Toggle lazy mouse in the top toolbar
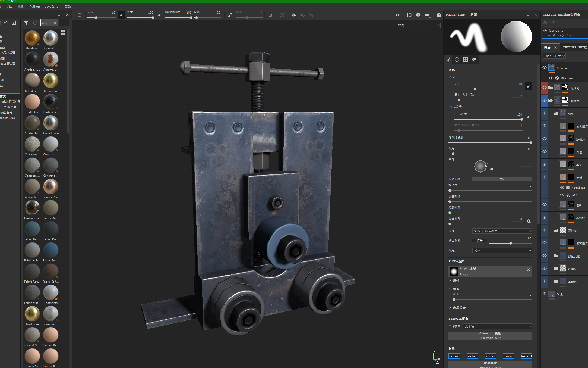Screen dimensions: 588x368 [230, 15]
